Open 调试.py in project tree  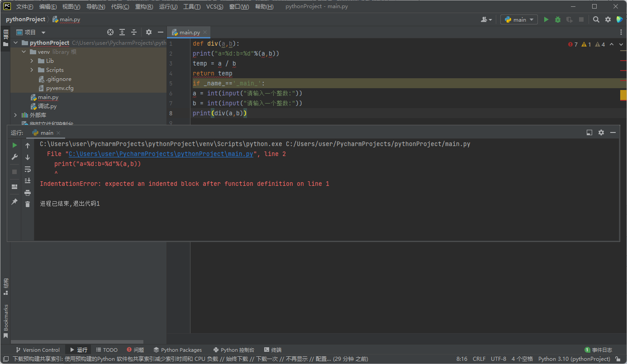tap(47, 106)
